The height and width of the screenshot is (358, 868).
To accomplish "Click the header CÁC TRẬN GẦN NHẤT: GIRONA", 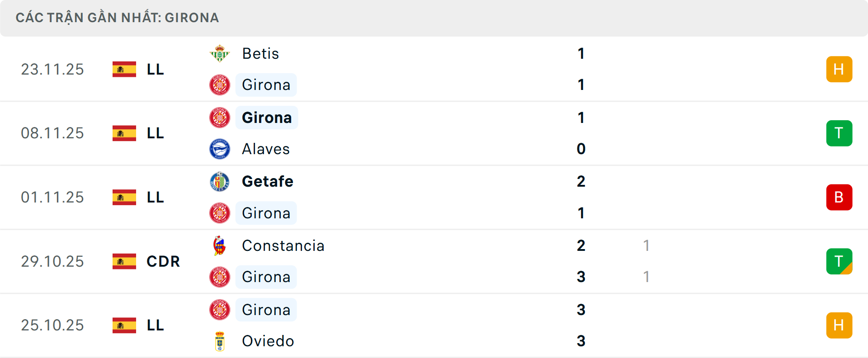I will 117,18.
